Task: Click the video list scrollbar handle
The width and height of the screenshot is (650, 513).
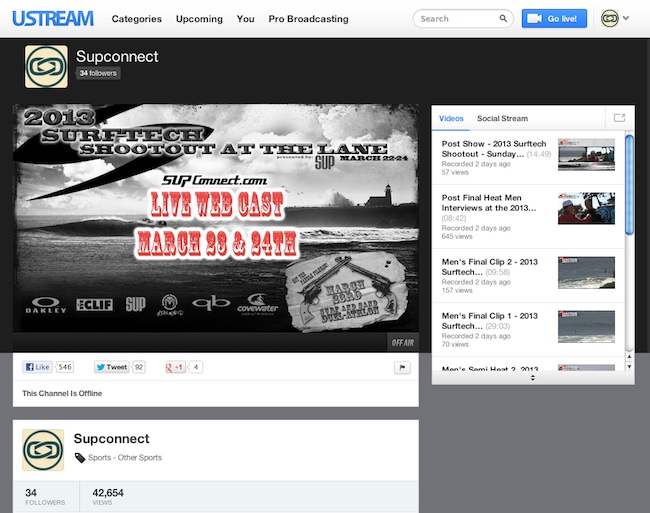Action: pos(629,185)
